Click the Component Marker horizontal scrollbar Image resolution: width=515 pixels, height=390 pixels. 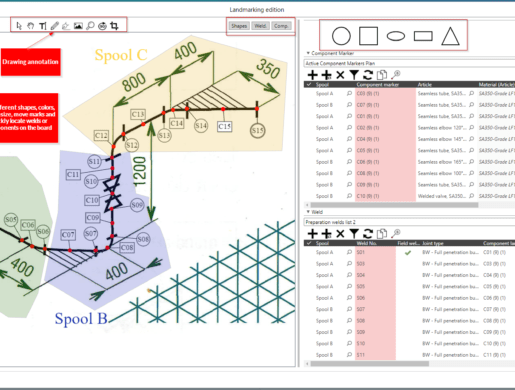tap(394, 205)
